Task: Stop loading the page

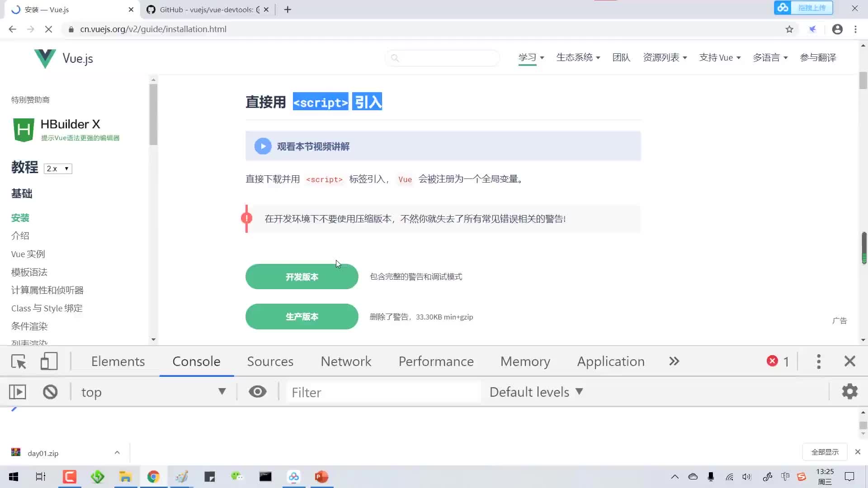Action: (x=49, y=29)
